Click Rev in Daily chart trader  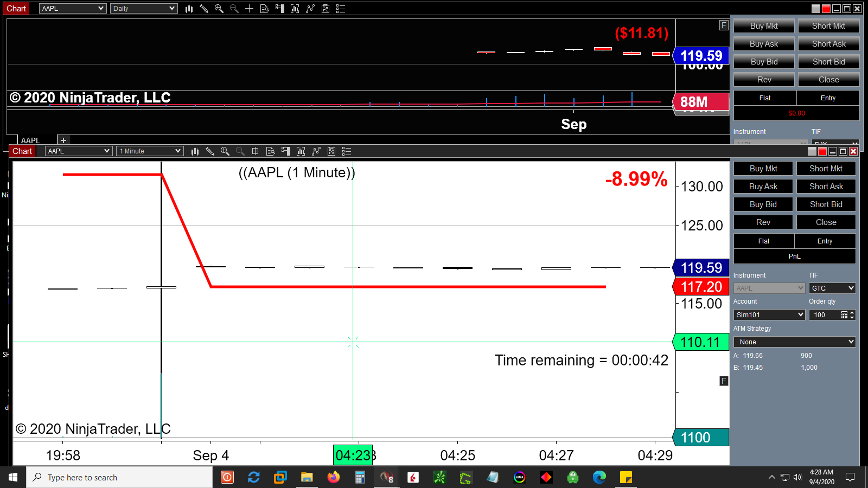click(764, 80)
